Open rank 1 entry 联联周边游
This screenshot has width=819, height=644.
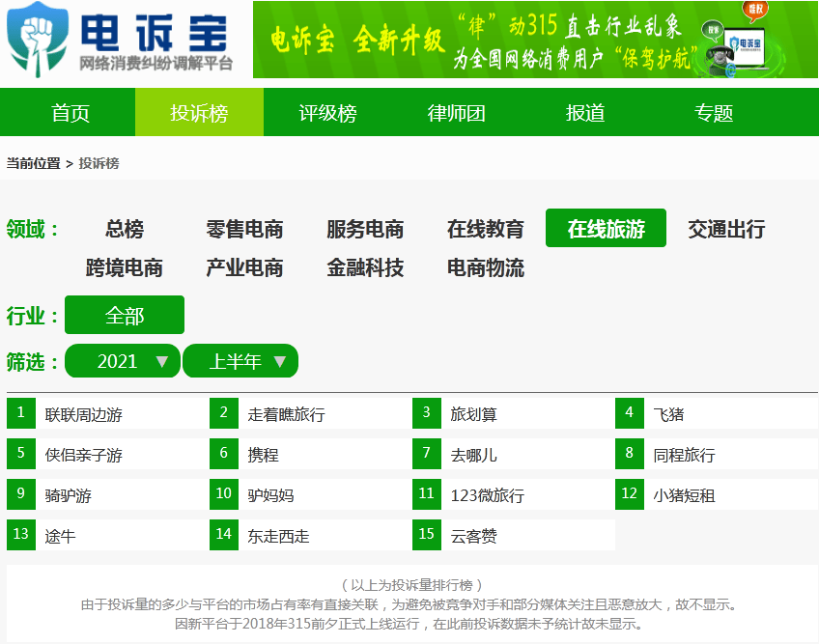(x=108, y=413)
